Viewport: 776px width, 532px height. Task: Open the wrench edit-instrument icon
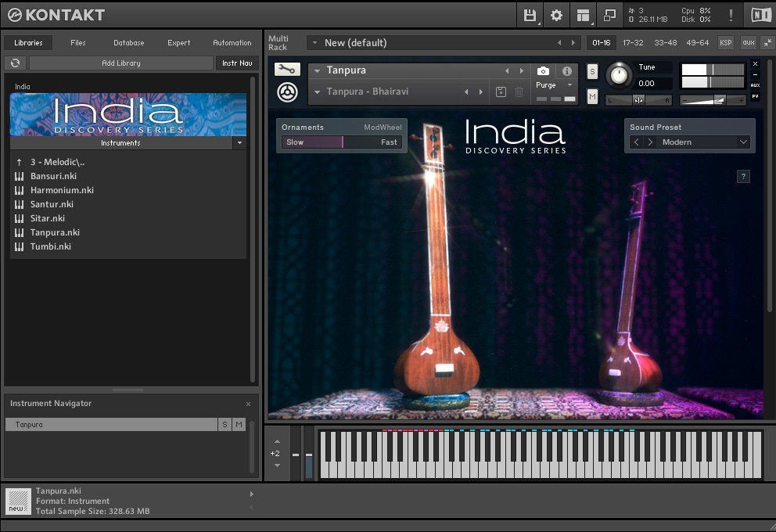pyautogui.click(x=286, y=69)
